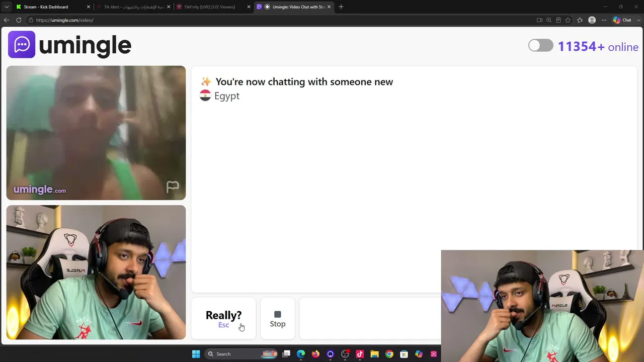Click the Stop square icon button
The height and width of the screenshot is (362, 644).
[278, 319]
